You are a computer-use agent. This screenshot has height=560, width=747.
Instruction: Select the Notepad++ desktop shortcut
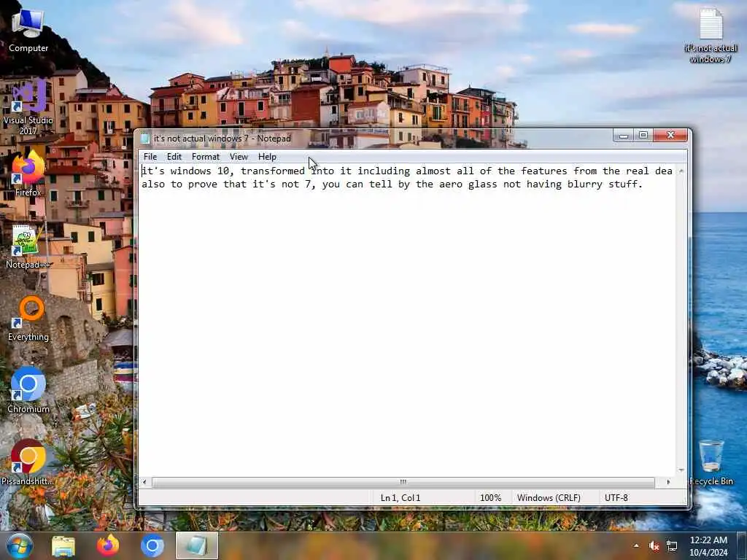[27, 248]
